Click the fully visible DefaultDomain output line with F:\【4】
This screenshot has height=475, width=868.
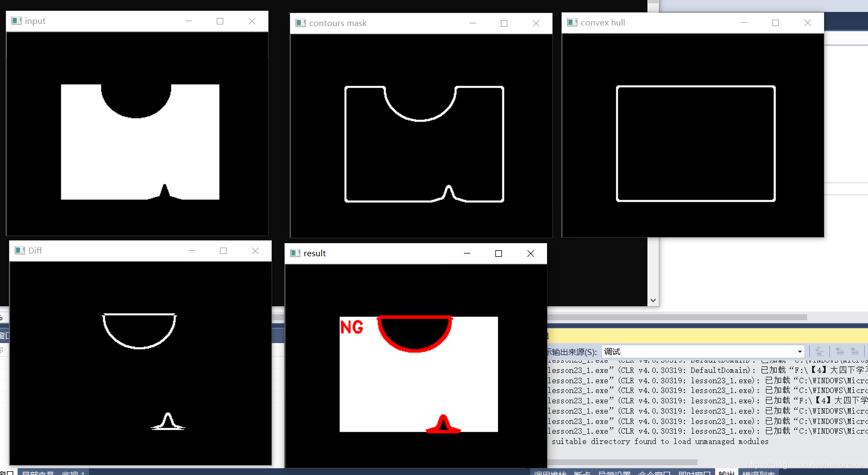(x=708, y=370)
